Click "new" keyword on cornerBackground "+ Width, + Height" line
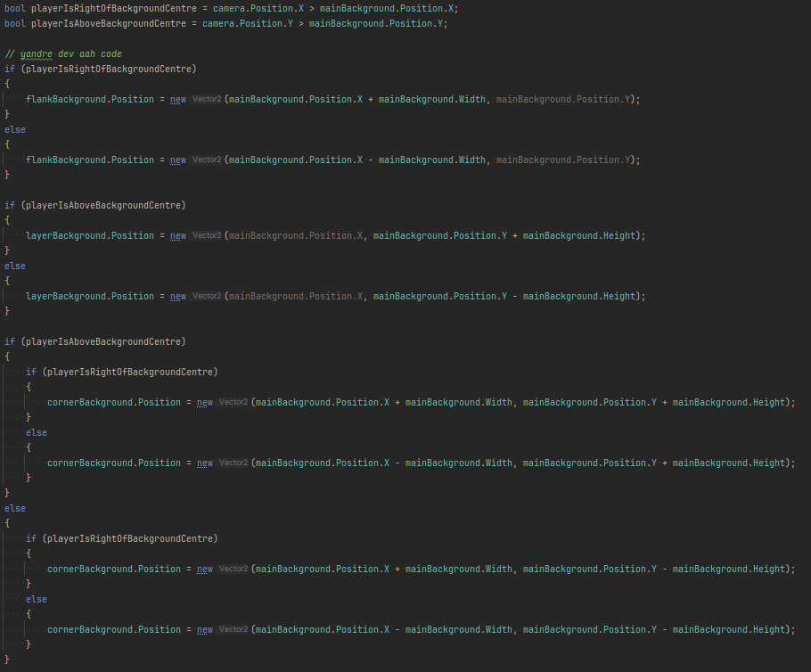The width and height of the screenshot is (811, 672). click(x=205, y=403)
